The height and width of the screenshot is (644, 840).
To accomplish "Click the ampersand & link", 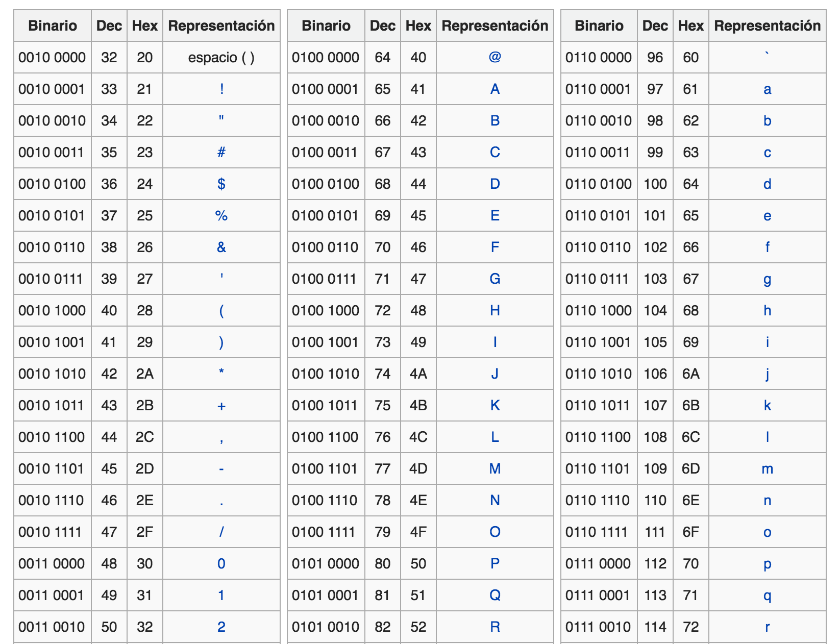I will pyautogui.click(x=221, y=247).
